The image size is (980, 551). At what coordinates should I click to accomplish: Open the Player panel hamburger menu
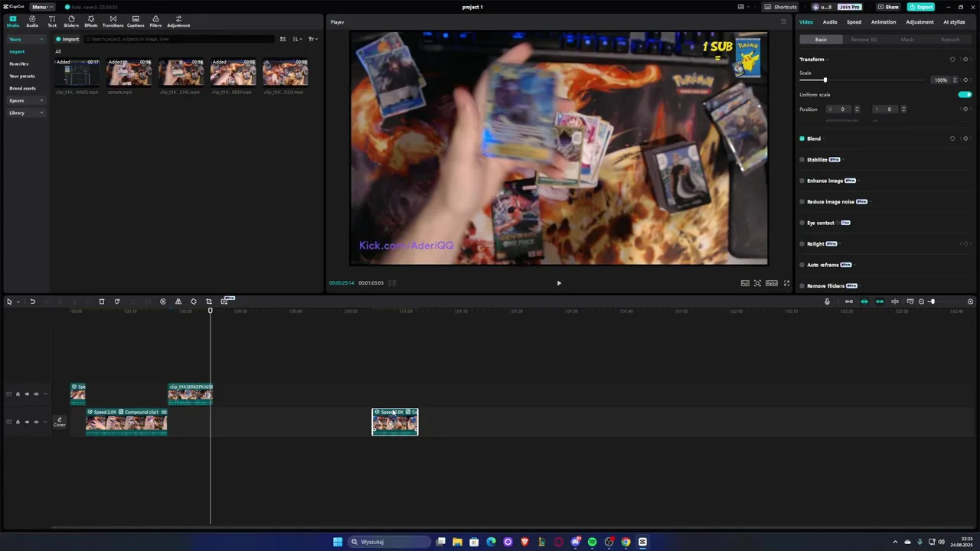[x=783, y=22]
